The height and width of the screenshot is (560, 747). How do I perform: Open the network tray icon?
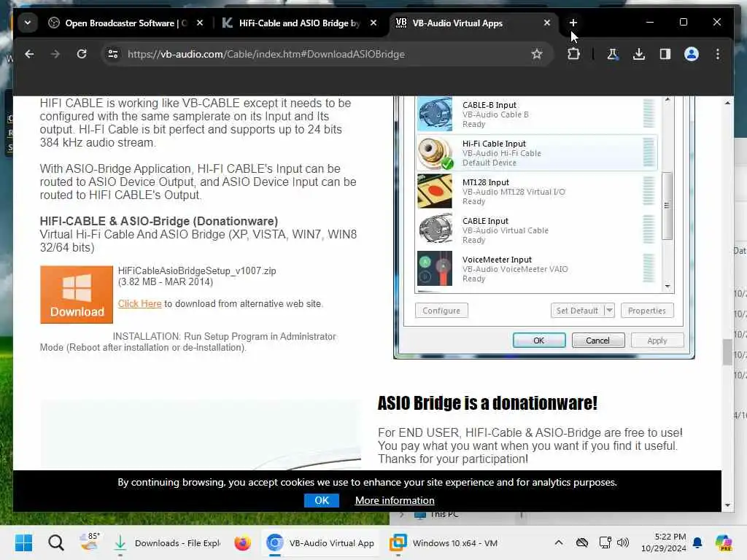click(x=605, y=542)
